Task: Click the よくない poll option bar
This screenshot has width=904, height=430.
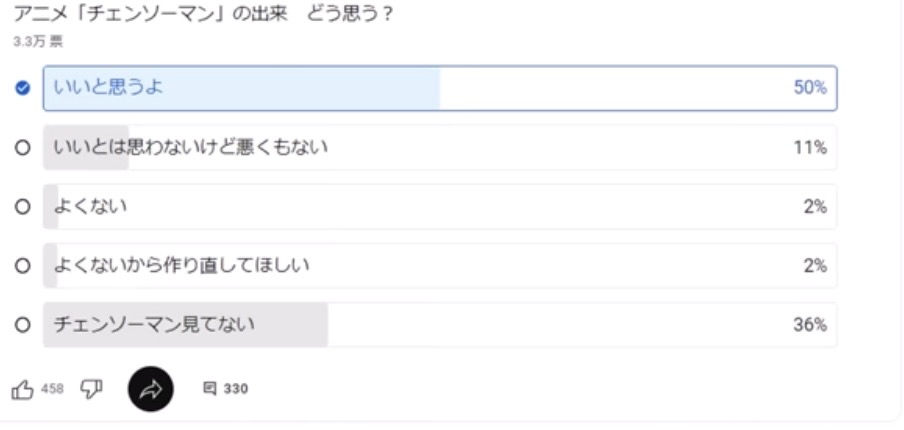Action: pyautogui.click(x=440, y=206)
